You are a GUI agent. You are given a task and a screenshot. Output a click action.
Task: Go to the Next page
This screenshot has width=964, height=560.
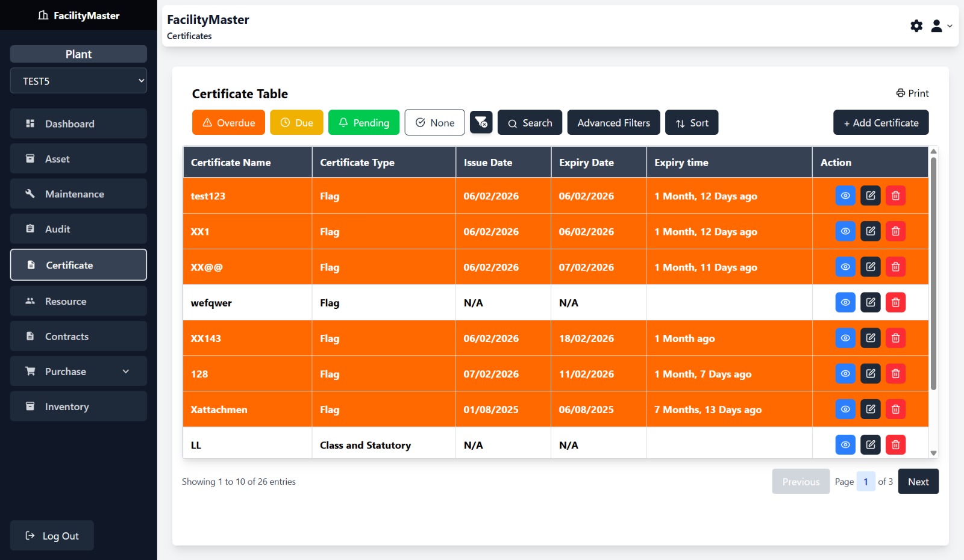918,482
